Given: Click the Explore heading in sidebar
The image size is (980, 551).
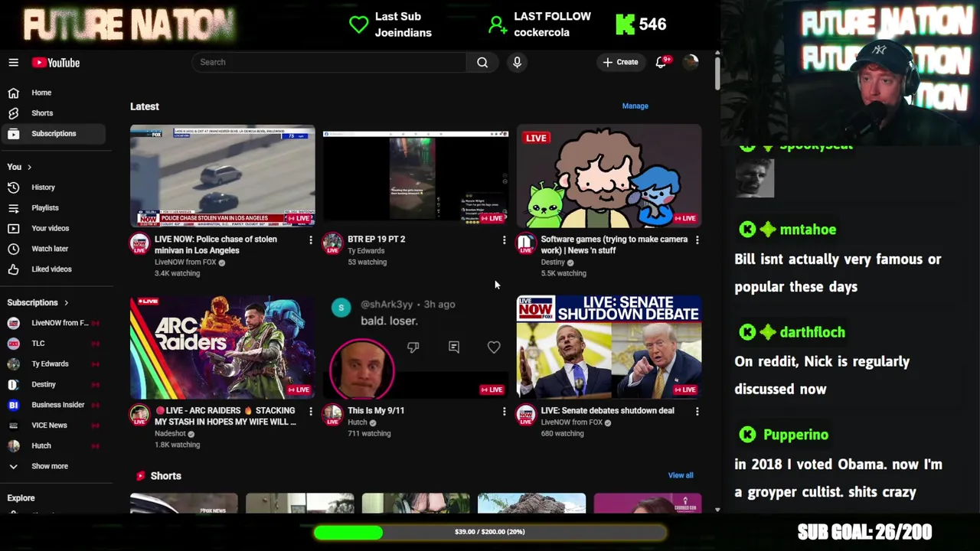Looking at the screenshot, I should (x=21, y=498).
